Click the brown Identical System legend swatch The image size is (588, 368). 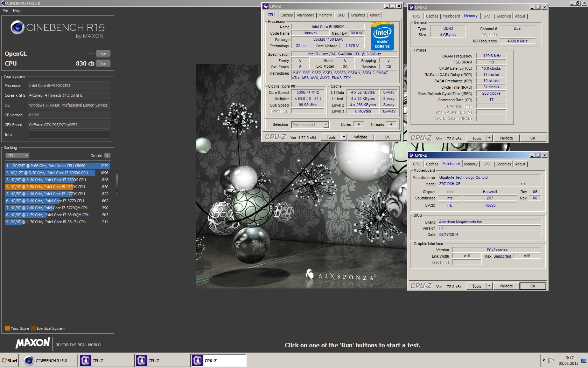pos(33,328)
